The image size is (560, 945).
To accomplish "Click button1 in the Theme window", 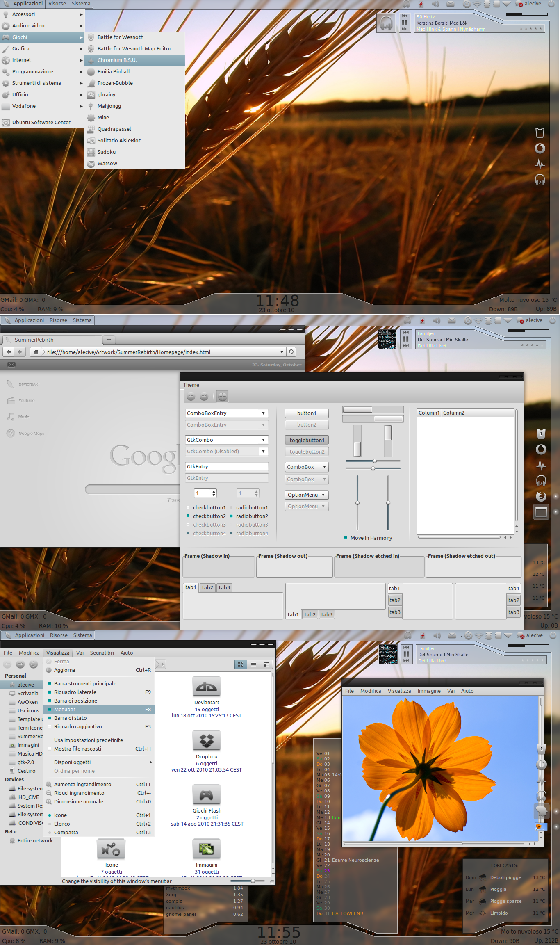I will 307,413.
